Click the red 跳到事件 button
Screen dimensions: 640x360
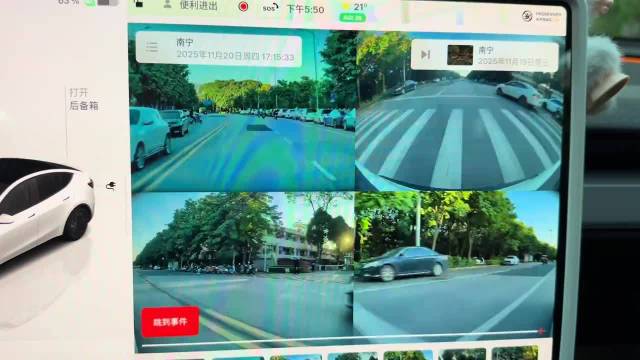click(170, 322)
